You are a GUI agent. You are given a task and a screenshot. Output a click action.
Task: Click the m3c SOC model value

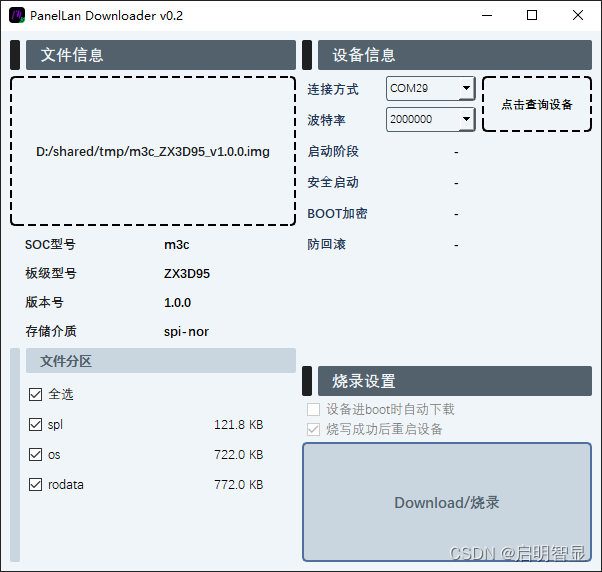[x=177, y=245]
